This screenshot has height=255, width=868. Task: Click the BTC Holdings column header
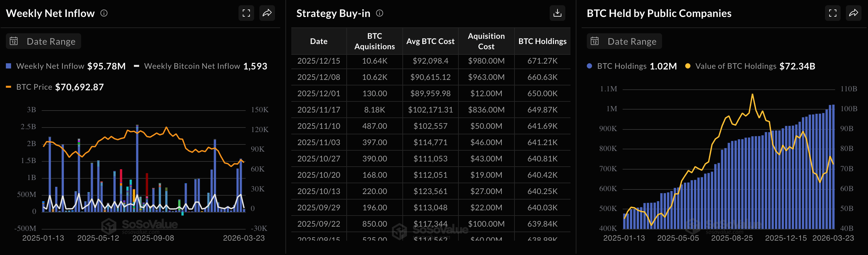coord(542,41)
